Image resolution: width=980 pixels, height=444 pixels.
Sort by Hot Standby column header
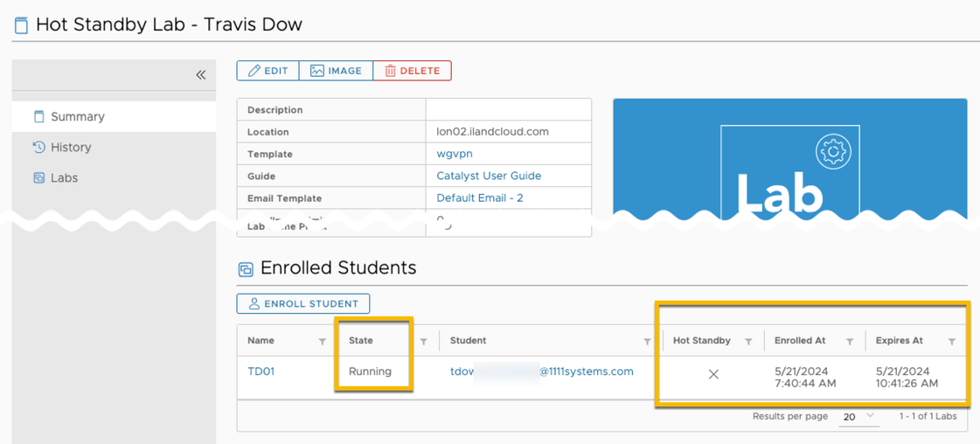tap(702, 341)
